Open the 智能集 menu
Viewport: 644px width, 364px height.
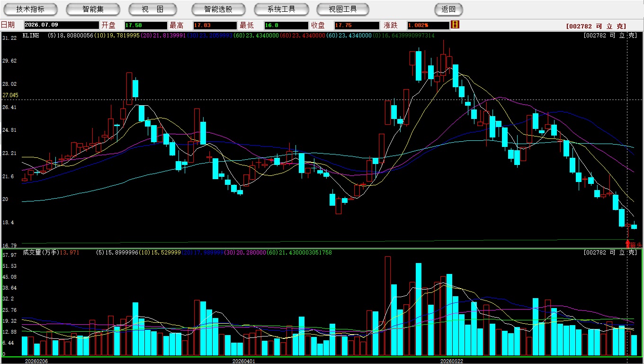[x=93, y=9]
